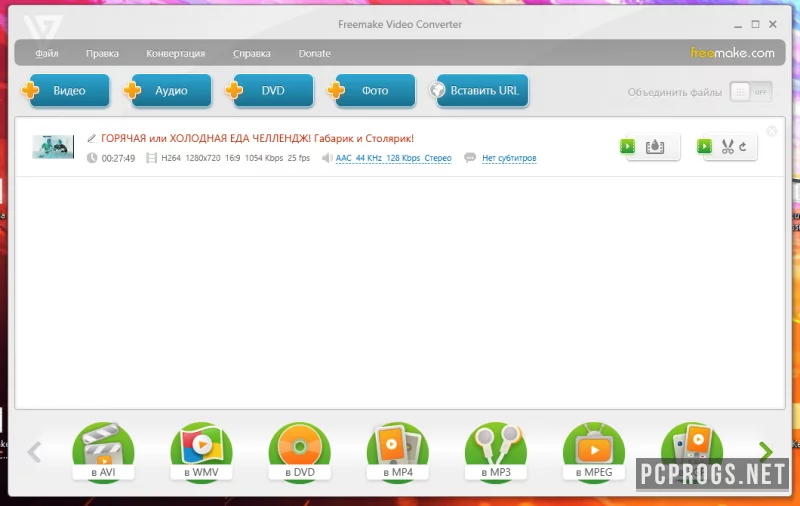Screen dimensions: 800x506
Task: Choose the в MP4 output format
Action: (398, 452)
